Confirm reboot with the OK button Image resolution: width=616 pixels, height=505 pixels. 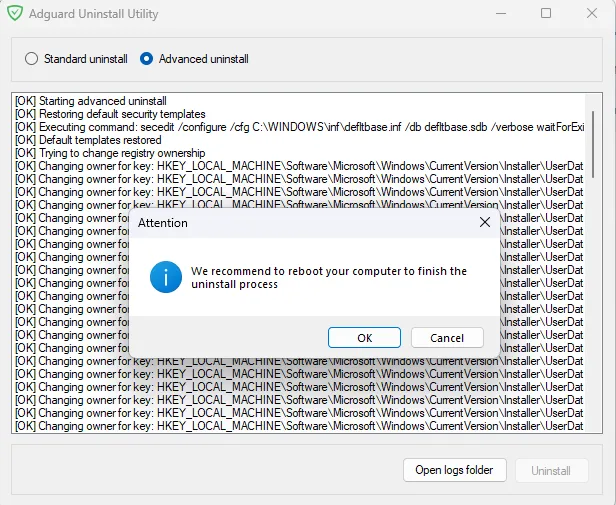pyautogui.click(x=364, y=338)
